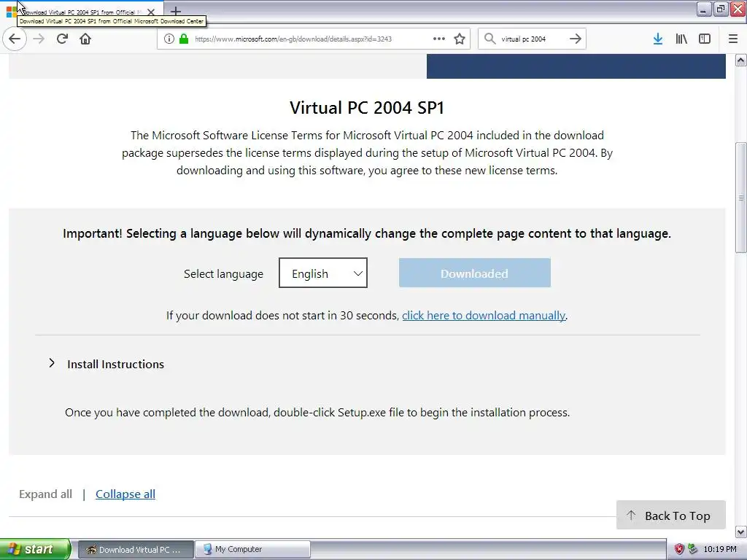Reload the current page
This screenshot has height=560, width=747.
pos(62,39)
